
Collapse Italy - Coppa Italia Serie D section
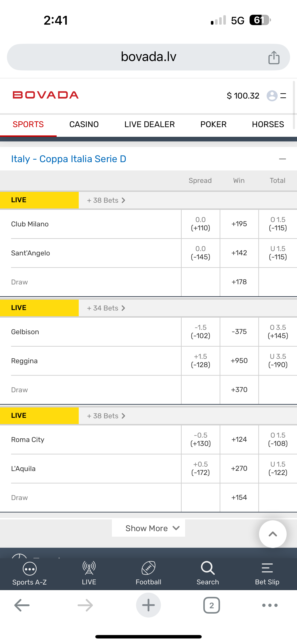tap(282, 159)
